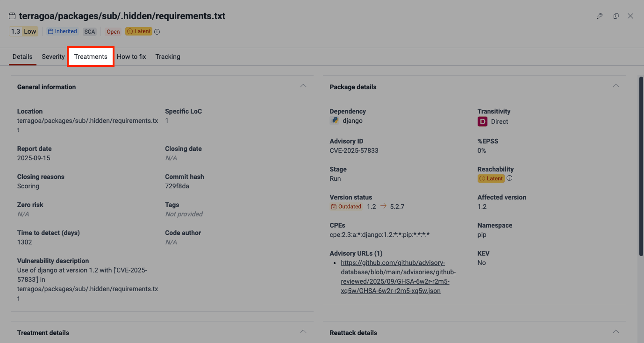Collapse the Package details section
The image size is (644, 343).
click(x=615, y=86)
